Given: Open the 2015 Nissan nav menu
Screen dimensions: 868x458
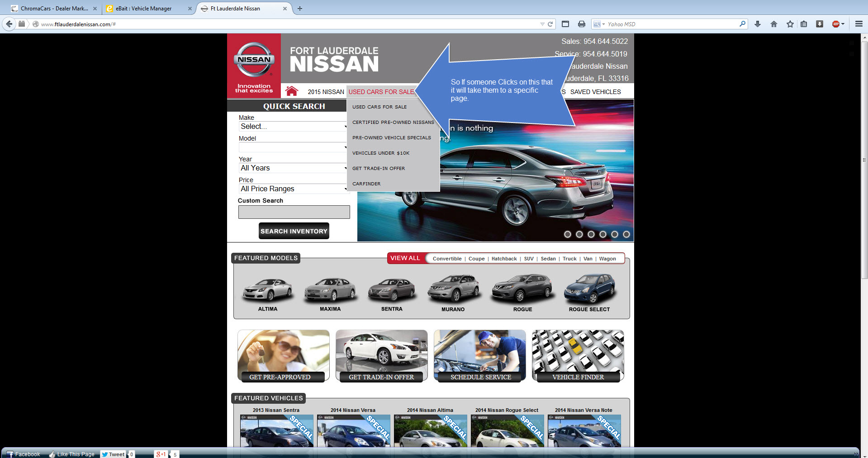Looking at the screenshot, I should pyautogui.click(x=326, y=92).
